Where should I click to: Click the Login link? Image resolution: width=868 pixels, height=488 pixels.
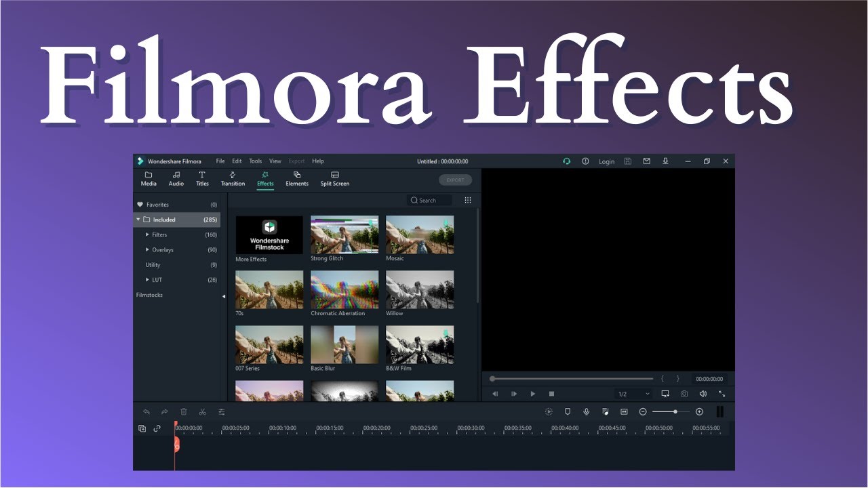click(606, 162)
